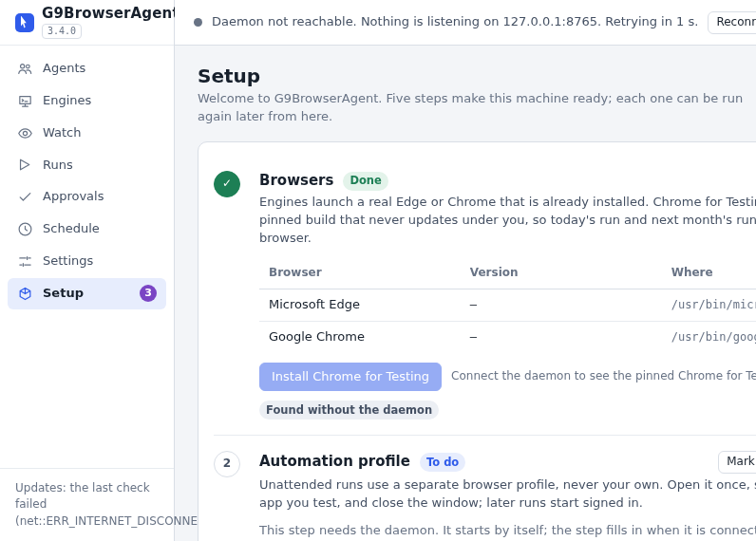Click the green Browsers step checkmark circle
This screenshot has width=756, height=541.
pyautogui.click(x=227, y=184)
